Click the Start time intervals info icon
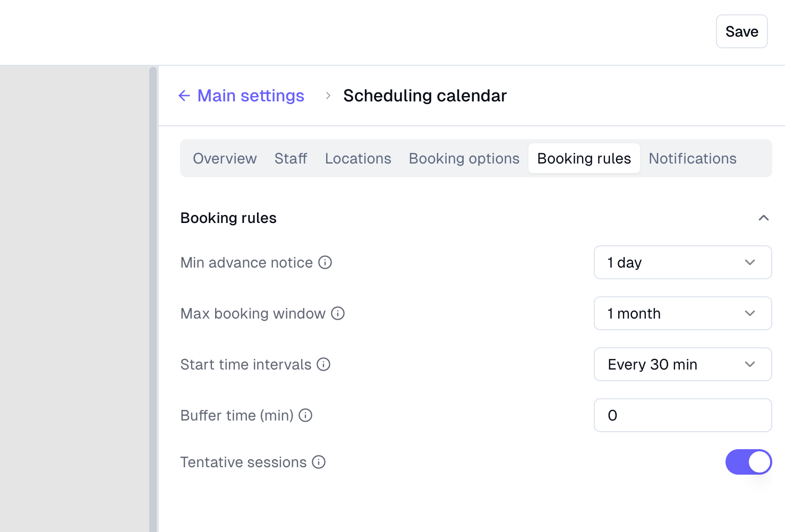This screenshot has height=532, width=785. click(323, 364)
